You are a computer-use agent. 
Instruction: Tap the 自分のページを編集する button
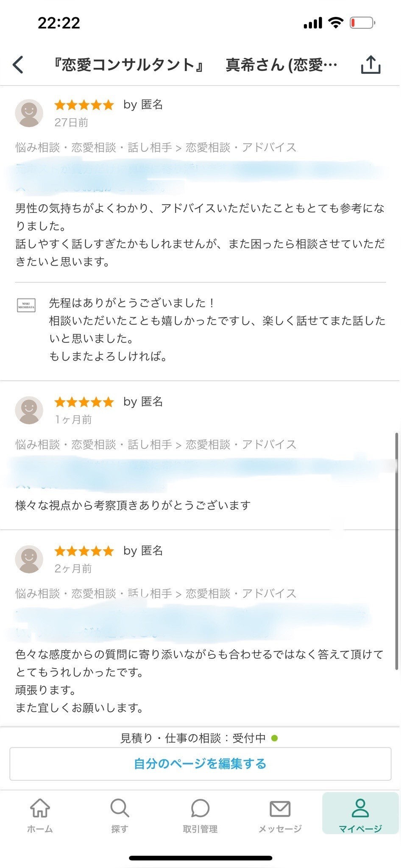[200, 764]
